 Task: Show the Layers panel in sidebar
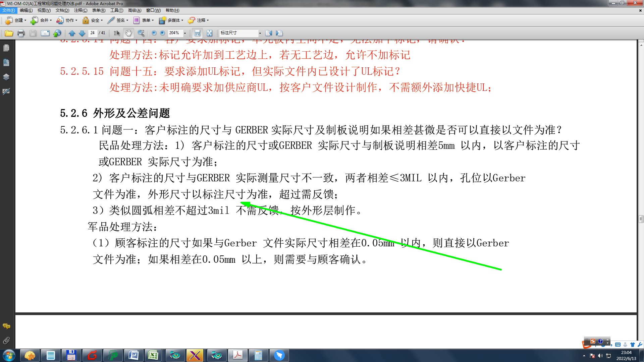coord(6,77)
